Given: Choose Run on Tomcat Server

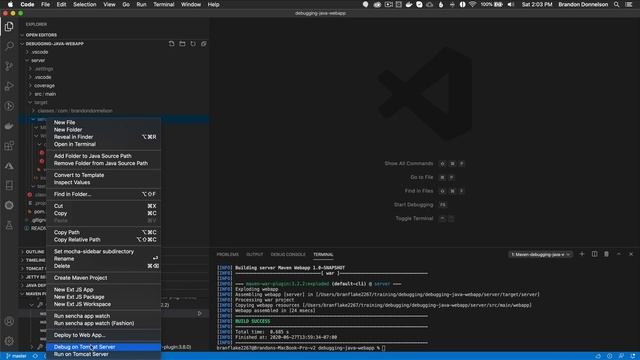Looking at the screenshot, I should [x=104, y=354].
